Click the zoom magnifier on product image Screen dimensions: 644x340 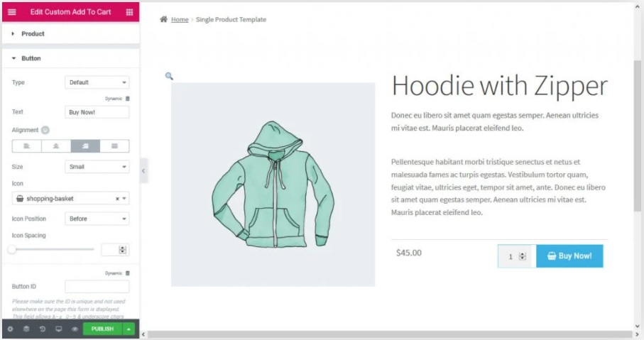coord(169,76)
